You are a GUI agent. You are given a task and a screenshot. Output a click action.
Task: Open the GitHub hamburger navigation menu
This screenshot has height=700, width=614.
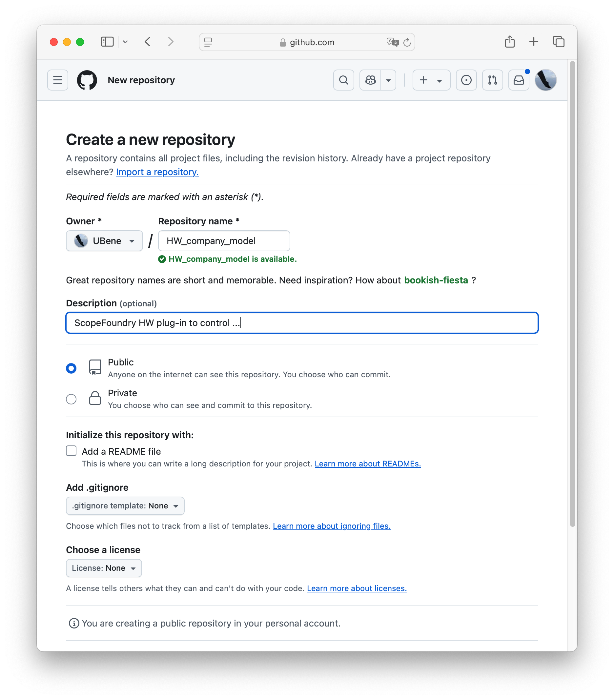coord(57,80)
